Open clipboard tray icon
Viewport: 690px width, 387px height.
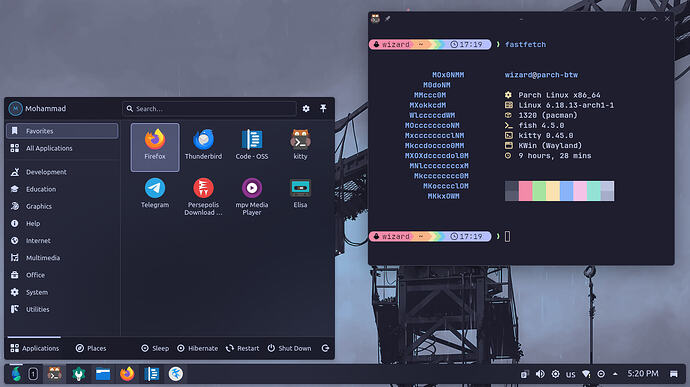525,374
